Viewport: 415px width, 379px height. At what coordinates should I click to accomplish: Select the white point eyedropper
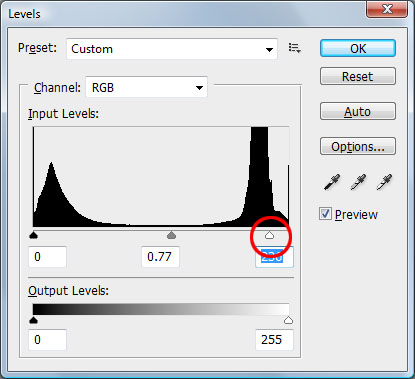(384, 182)
